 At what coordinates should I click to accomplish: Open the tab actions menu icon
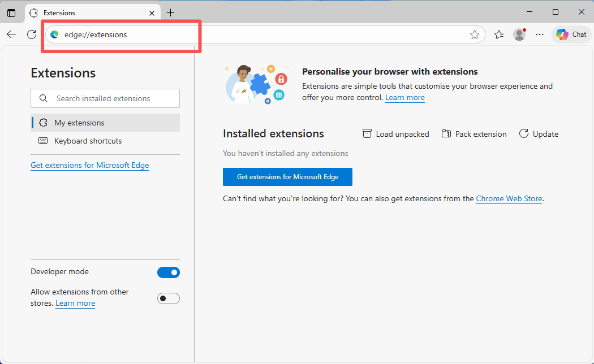click(11, 12)
